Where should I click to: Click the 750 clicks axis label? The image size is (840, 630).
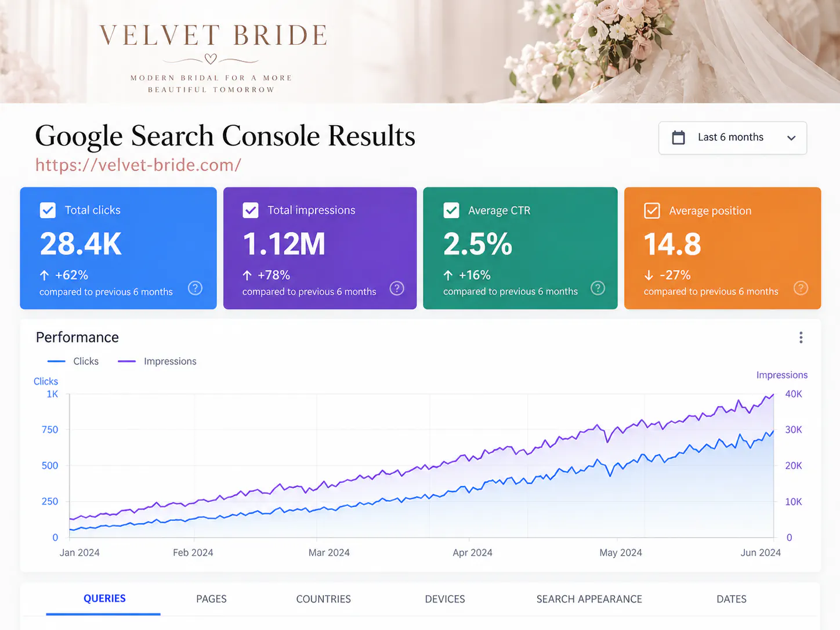click(x=50, y=429)
